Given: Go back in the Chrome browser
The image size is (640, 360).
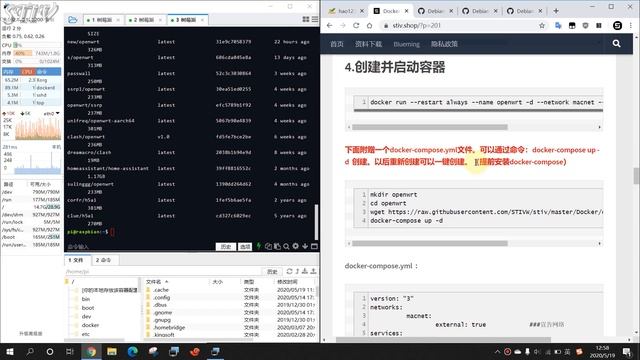Looking at the screenshot, I should pos(329,25).
